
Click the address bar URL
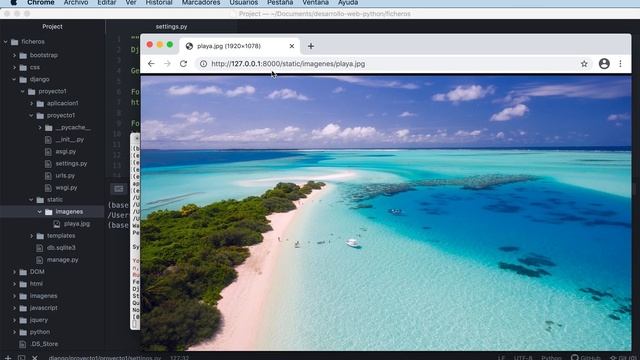tap(288, 64)
